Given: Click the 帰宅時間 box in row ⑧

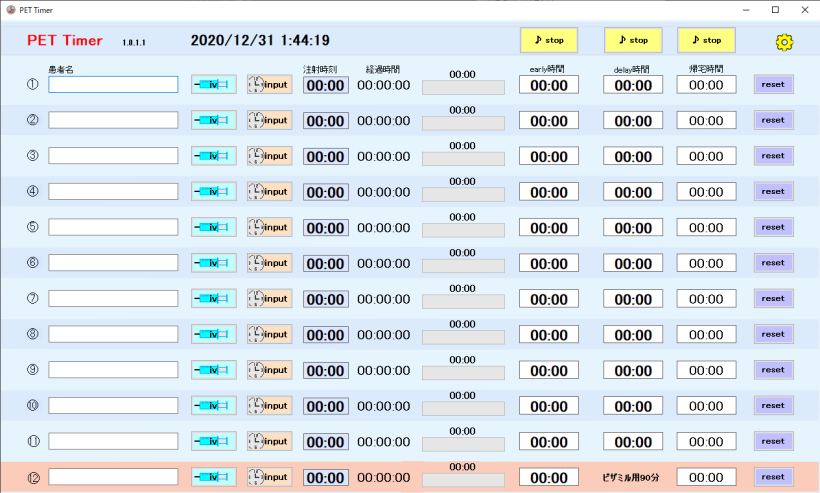Looking at the screenshot, I should tap(706, 335).
